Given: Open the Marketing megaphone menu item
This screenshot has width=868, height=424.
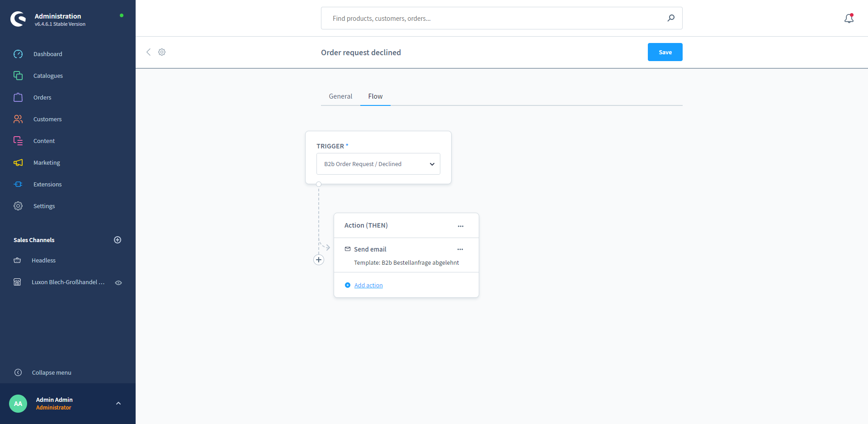Looking at the screenshot, I should (x=46, y=162).
